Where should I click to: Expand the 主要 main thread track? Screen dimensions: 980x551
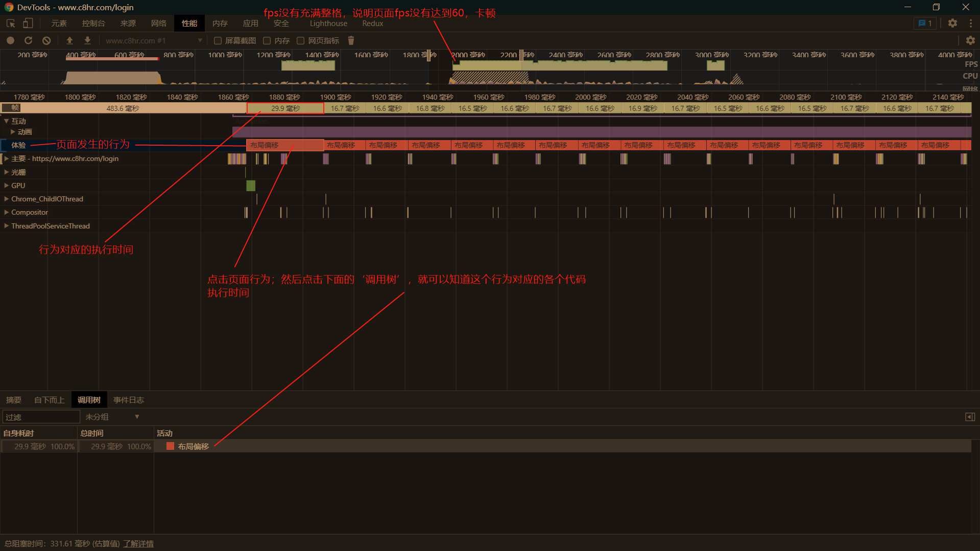click(7, 159)
